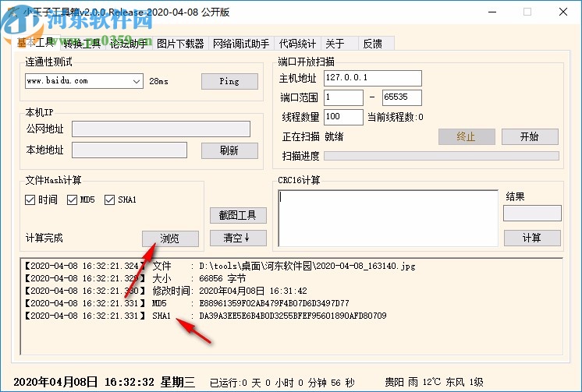The height and width of the screenshot is (392, 582).
Task: Click the port range end field 65535
Action: click(x=402, y=97)
